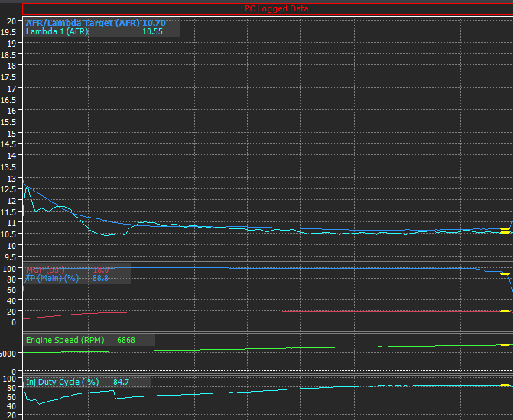The image size is (513, 420).
Task: Click the TP (Main) (%) legend label
Action: coord(52,279)
